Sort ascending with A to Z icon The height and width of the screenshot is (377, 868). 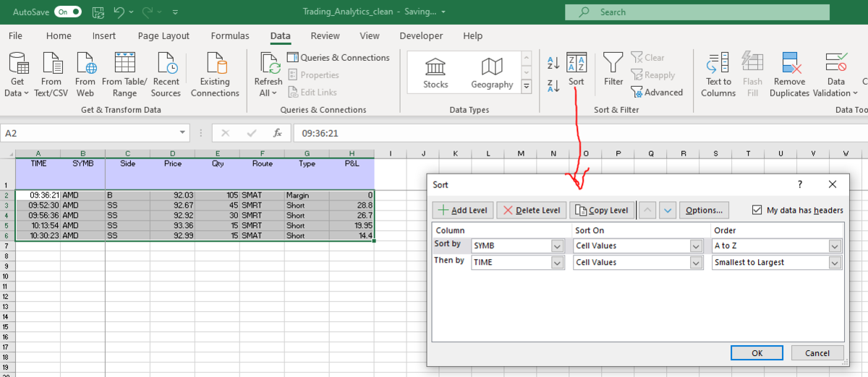[x=553, y=63]
